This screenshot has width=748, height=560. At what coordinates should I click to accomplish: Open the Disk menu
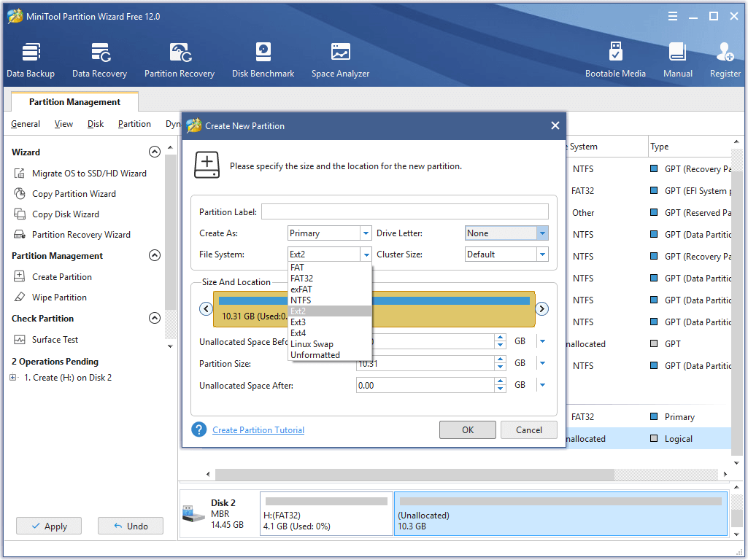[96, 124]
